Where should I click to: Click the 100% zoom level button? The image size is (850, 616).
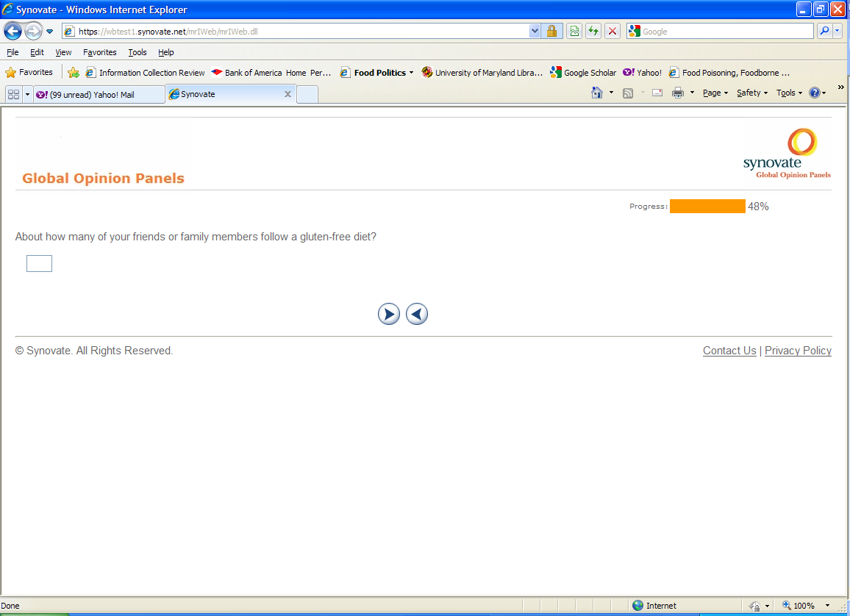coord(798,606)
